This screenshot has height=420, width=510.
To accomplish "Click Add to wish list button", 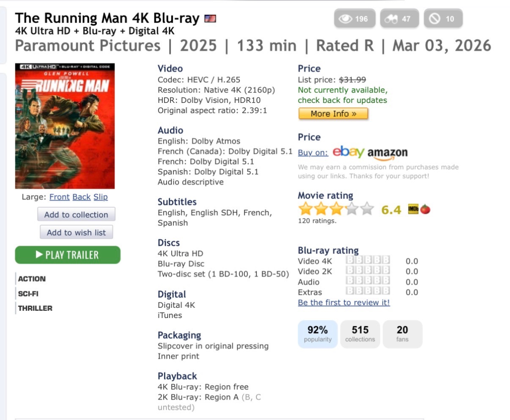I will pos(76,233).
